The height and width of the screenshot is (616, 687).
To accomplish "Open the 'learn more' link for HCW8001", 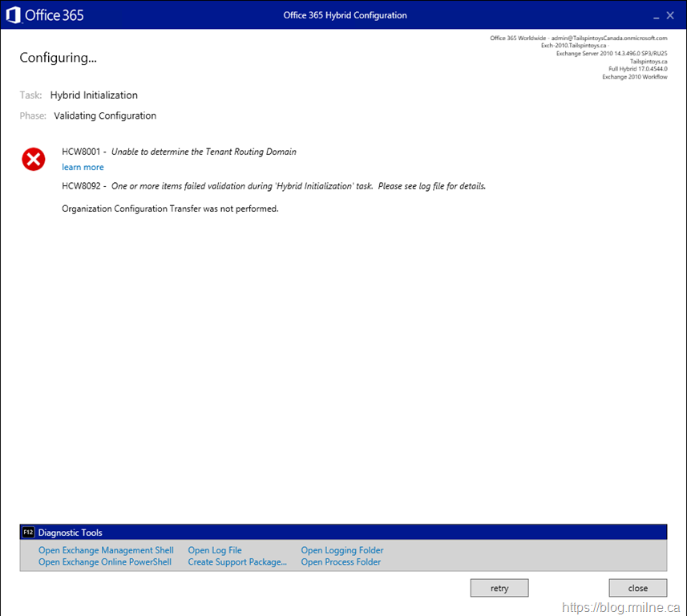I will pyautogui.click(x=83, y=167).
